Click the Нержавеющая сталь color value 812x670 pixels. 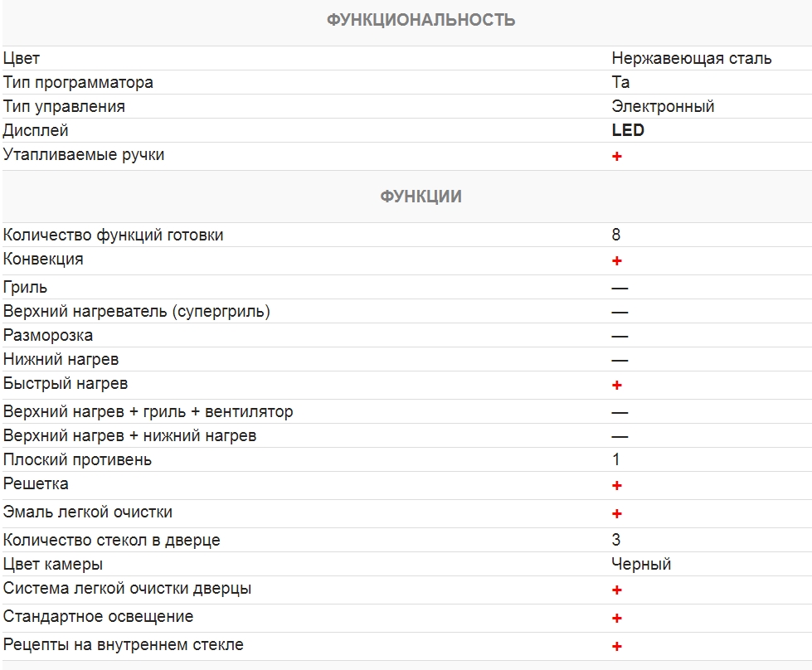pyautogui.click(x=692, y=58)
